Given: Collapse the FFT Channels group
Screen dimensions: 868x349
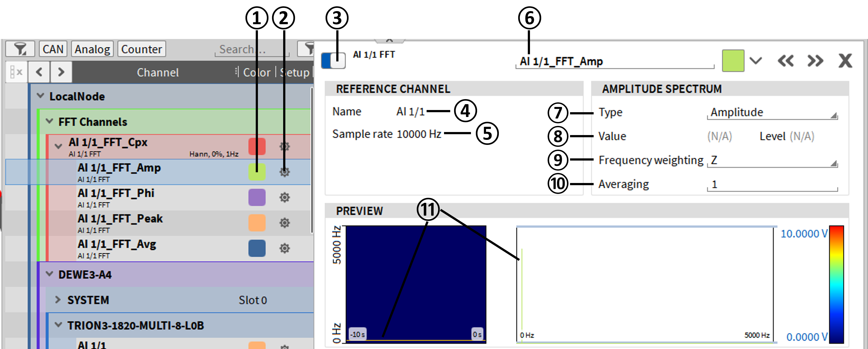Looking at the screenshot, I should 50,121.
